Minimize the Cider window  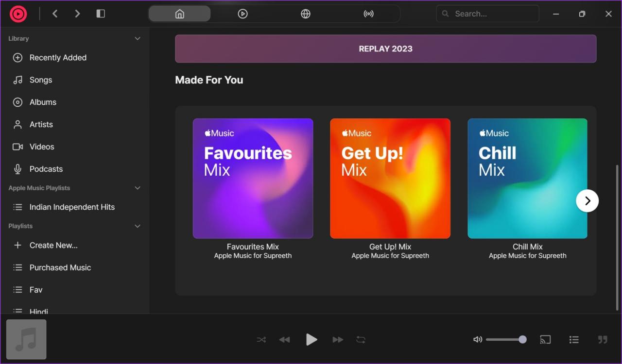(556, 14)
